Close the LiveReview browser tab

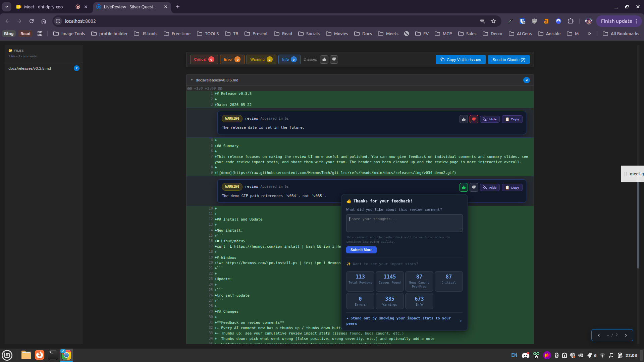click(x=166, y=7)
